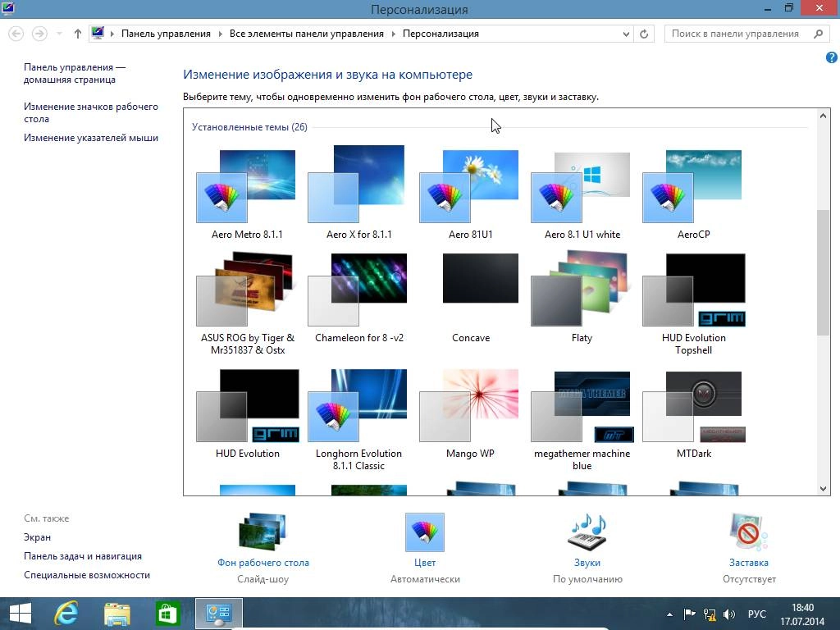The width and height of the screenshot is (840, 630).
Task: Open the Action Center flag icon
Action: 689,614
